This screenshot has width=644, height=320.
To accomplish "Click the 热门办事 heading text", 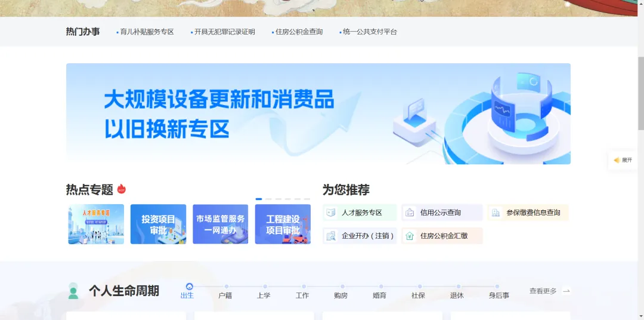I will click(82, 32).
